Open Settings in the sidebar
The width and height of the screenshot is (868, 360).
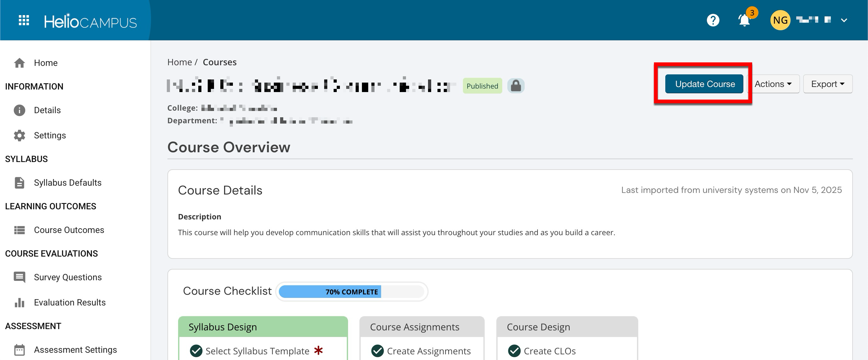[x=49, y=135]
